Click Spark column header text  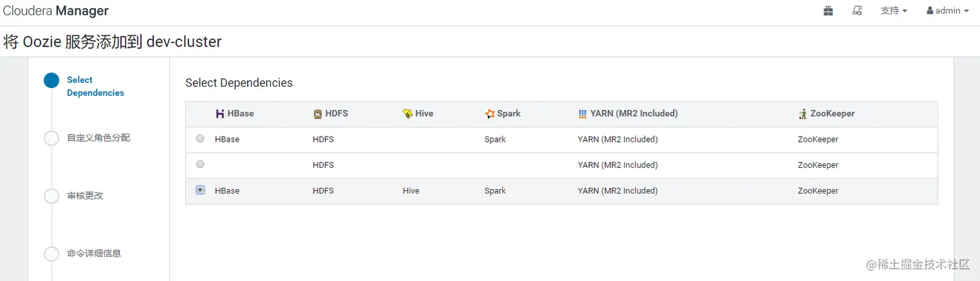point(509,113)
